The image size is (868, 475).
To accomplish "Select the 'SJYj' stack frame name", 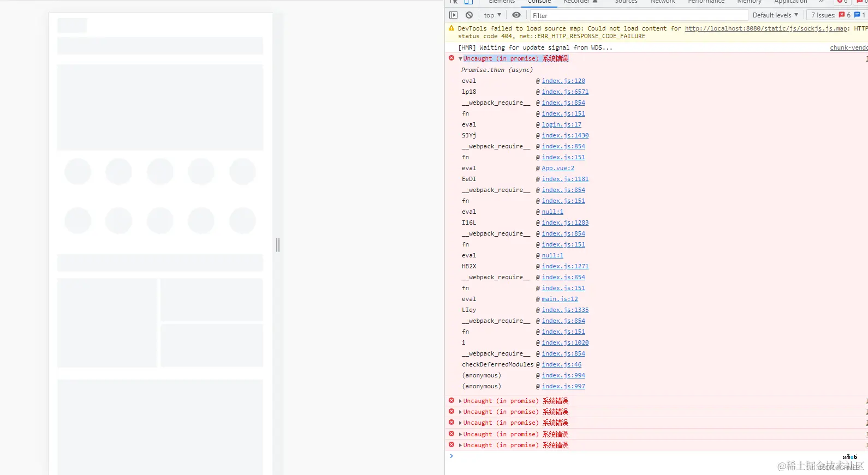I will (469, 135).
